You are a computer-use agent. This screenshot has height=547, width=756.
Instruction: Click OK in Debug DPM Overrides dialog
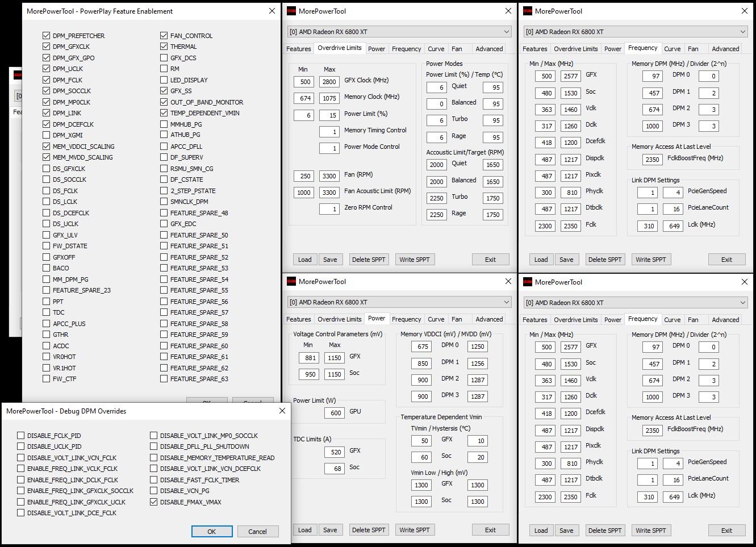(x=212, y=532)
